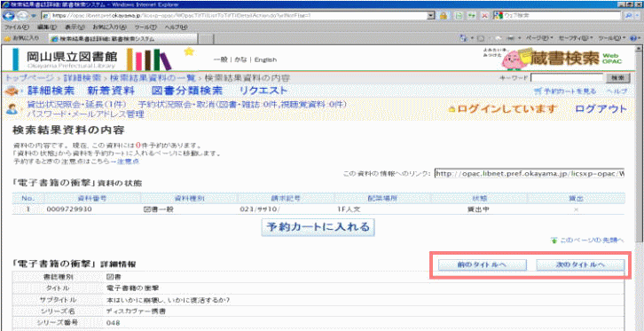644x331 pixels.
Task: Click the red stop loading icon
Action: tap(484, 16)
